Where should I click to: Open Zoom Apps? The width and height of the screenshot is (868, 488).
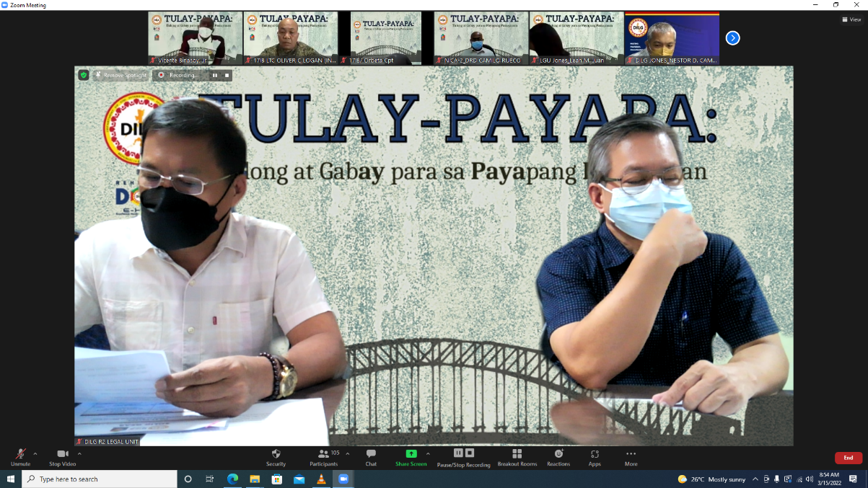(x=595, y=457)
